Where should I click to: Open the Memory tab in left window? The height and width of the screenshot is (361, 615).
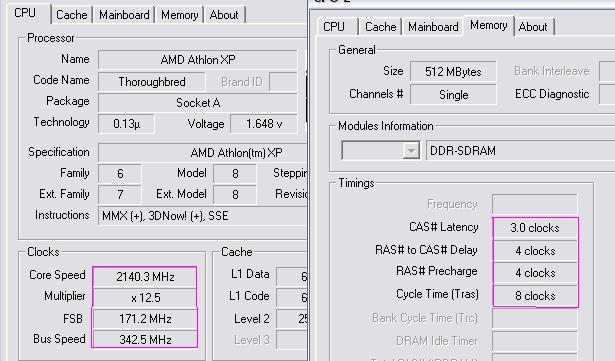tap(179, 15)
